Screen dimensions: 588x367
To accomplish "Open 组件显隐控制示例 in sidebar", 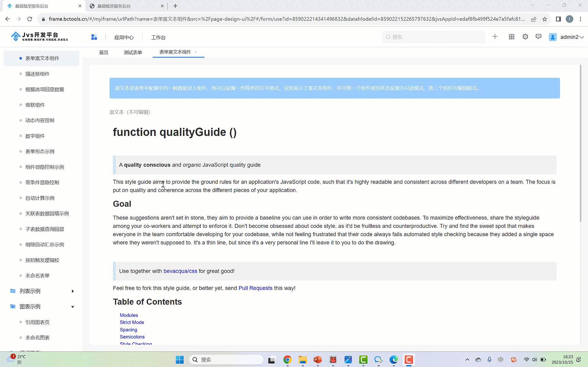I will point(44,167).
